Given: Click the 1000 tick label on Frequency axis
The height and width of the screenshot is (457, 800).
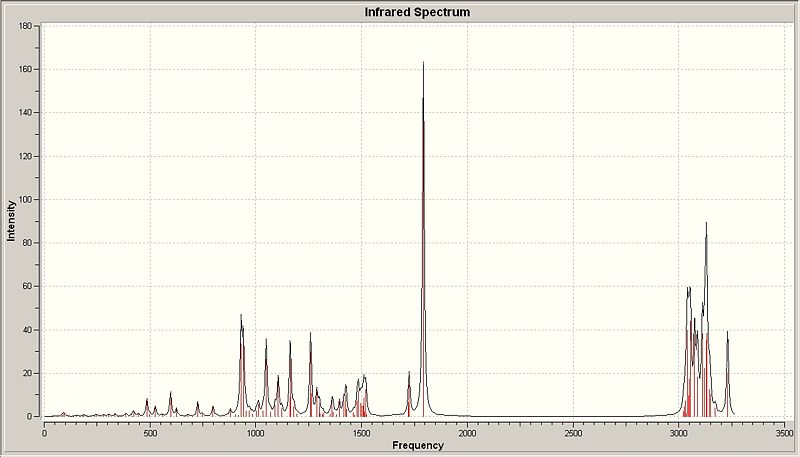Looking at the screenshot, I should coord(256,433).
